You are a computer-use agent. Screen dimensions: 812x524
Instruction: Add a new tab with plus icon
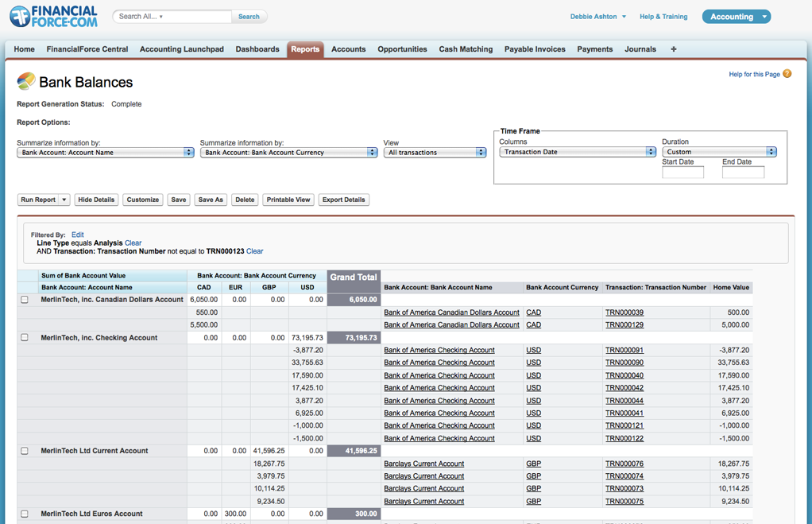tap(673, 49)
